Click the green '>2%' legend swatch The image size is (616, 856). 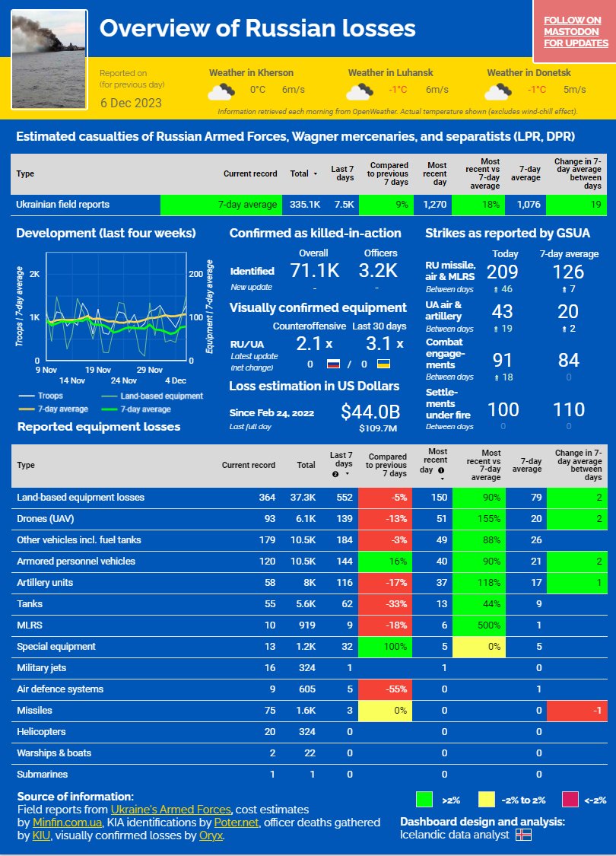pos(424,800)
